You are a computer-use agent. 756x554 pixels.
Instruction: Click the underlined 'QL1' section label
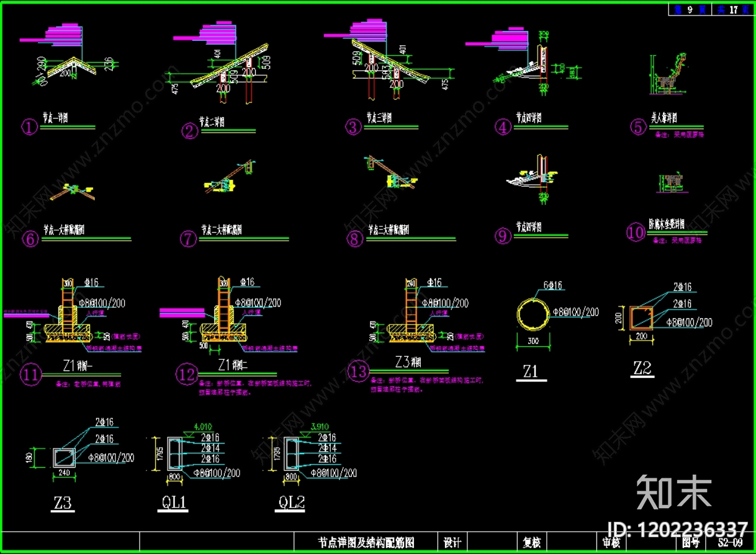pos(174,503)
